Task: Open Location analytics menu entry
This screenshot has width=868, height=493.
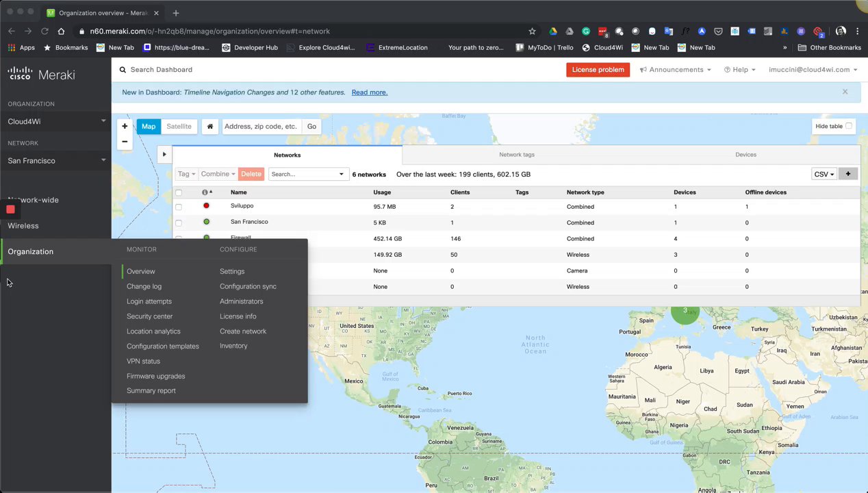Action: [153, 331]
